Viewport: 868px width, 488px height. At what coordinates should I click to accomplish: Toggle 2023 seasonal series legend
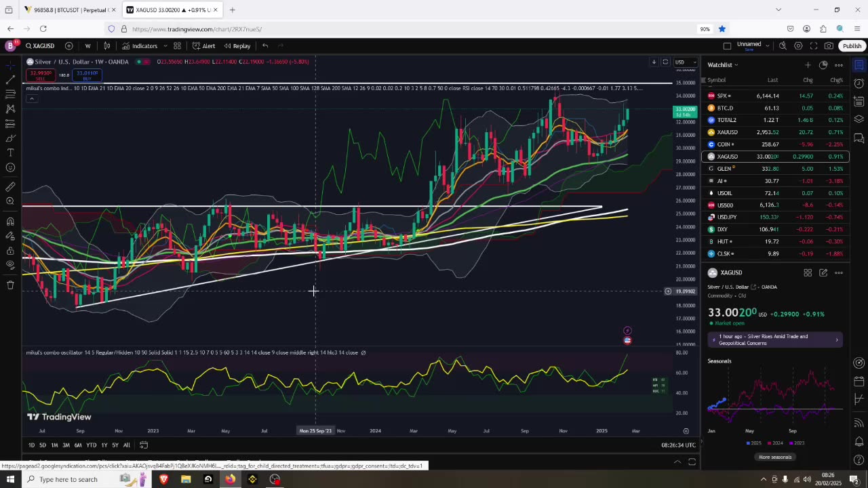click(797, 443)
